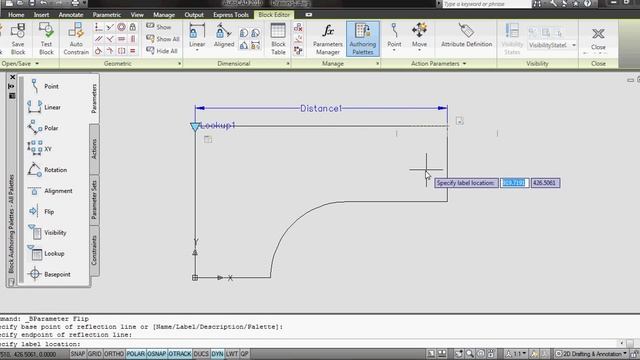Image resolution: width=640 pixels, height=360 pixels.
Task: Select the Flip parameter tool
Action: point(42,211)
